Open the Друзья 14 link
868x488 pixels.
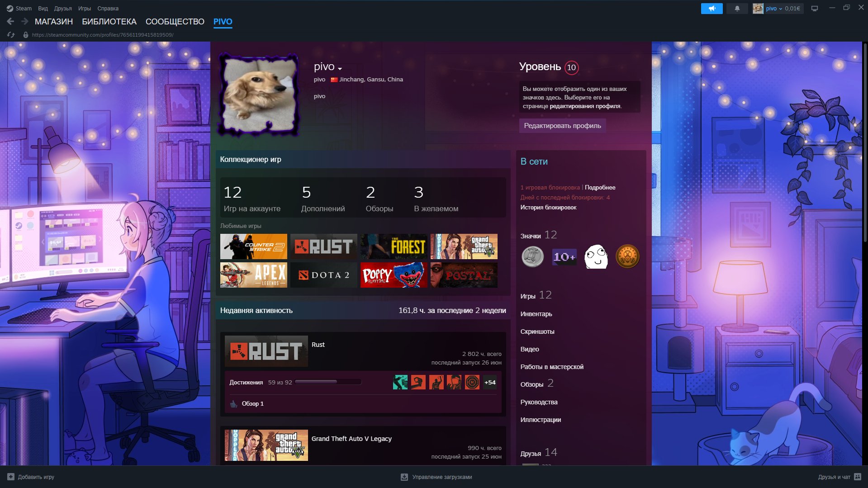point(539,453)
